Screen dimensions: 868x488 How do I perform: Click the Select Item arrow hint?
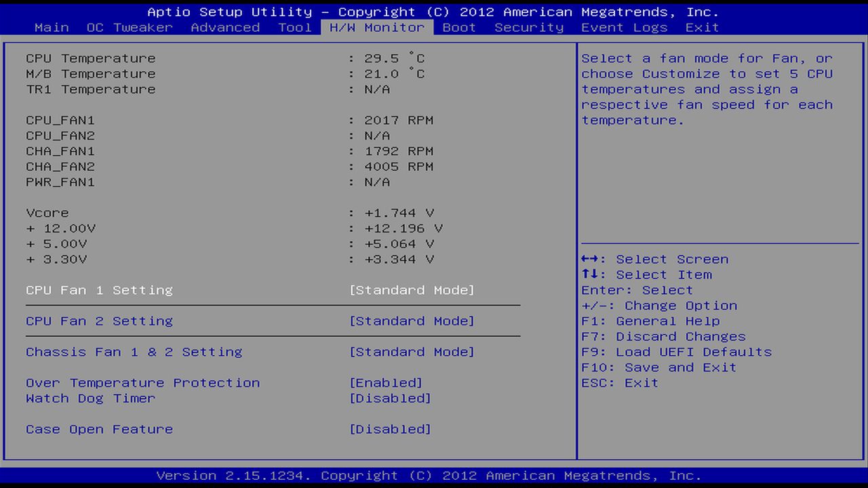click(646, 275)
